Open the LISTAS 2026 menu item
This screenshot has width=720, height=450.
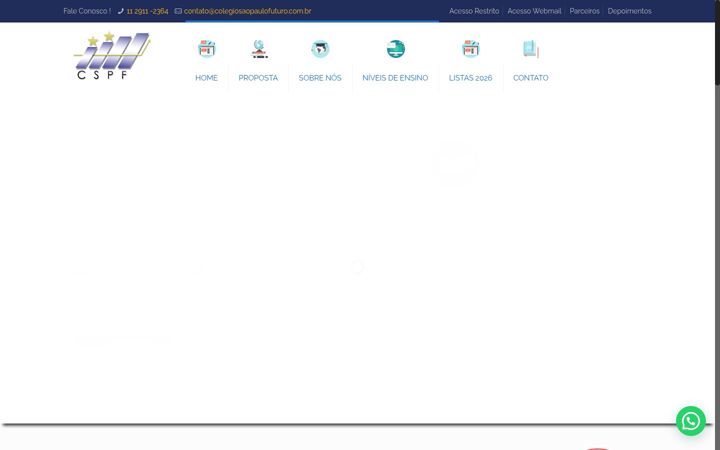click(471, 78)
